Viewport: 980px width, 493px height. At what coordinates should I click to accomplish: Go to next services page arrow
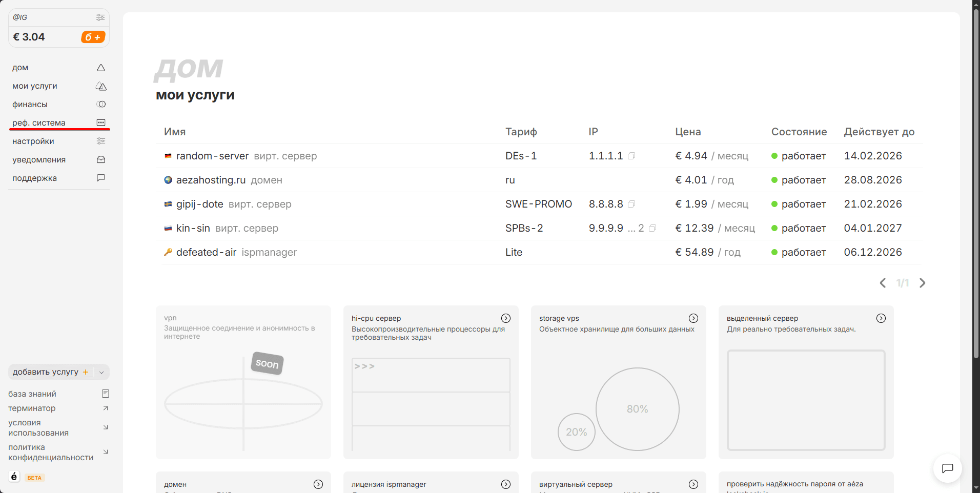coord(923,283)
